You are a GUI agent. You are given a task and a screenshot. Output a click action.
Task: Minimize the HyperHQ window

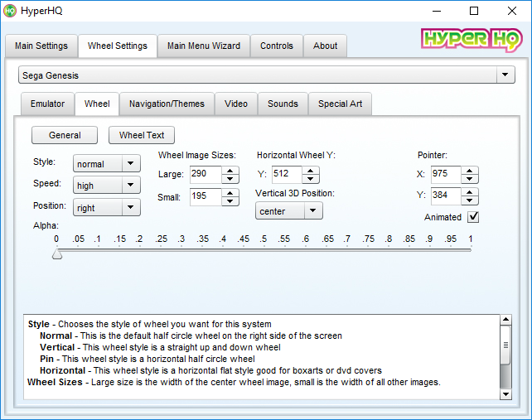[437, 11]
